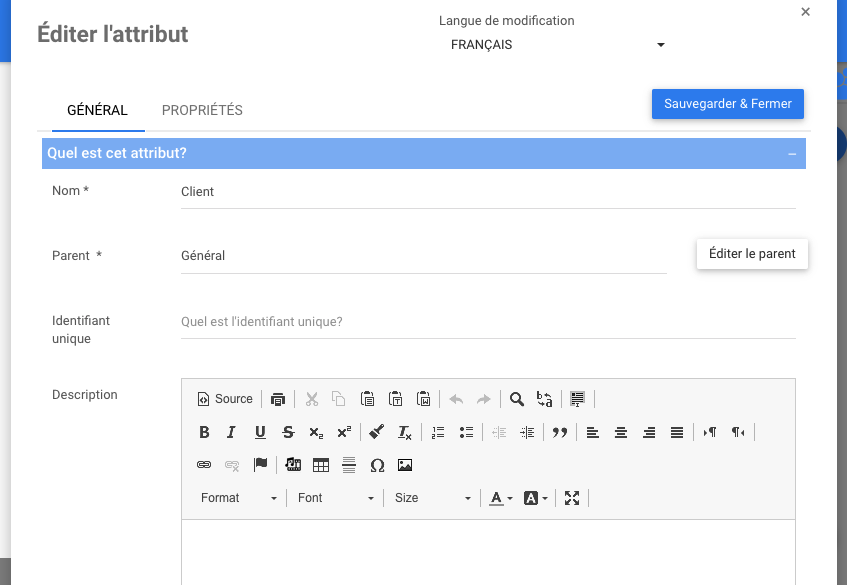Click the Decrease Indent icon

[x=499, y=432]
